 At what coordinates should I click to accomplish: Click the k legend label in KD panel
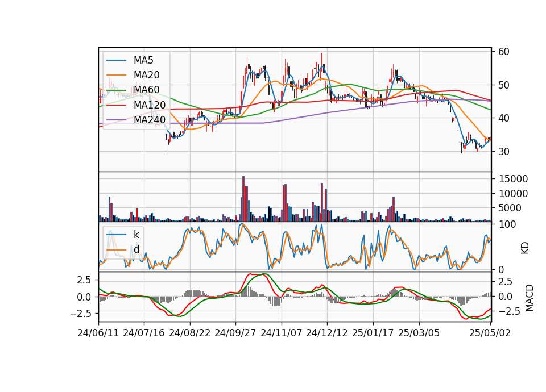coord(136,235)
